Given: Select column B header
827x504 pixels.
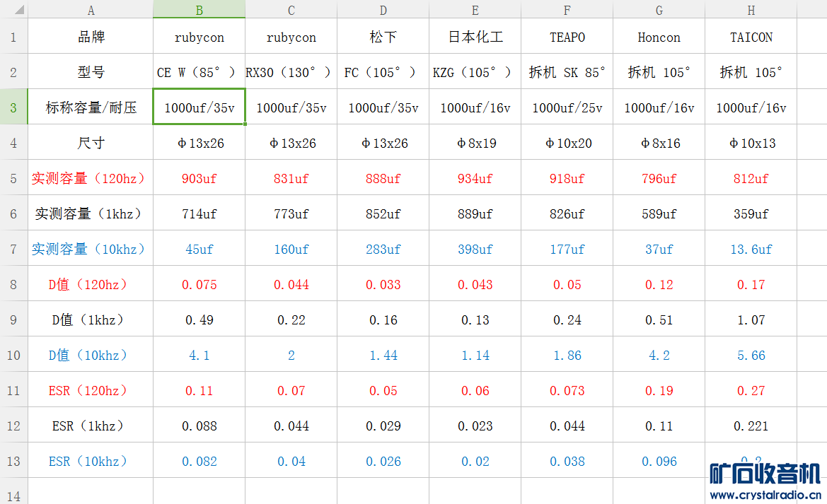Looking at the screenshot, I should (199, 9).
